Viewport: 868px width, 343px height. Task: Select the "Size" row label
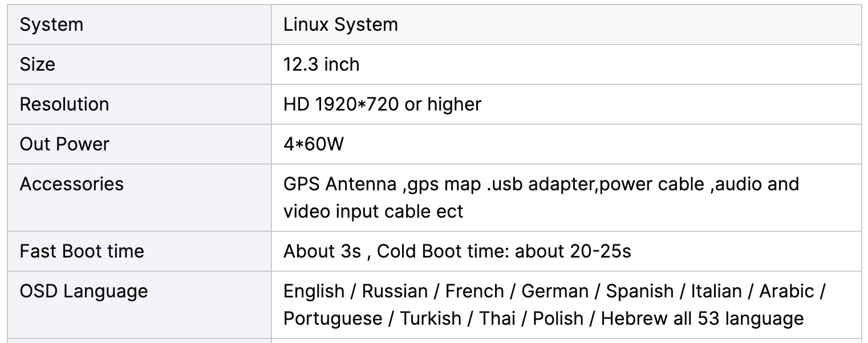click(x=38, y=64)
